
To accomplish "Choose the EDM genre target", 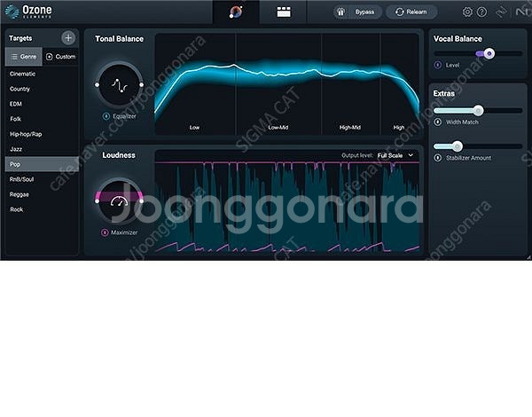I will pyautogui.click(x=42, y=104).
